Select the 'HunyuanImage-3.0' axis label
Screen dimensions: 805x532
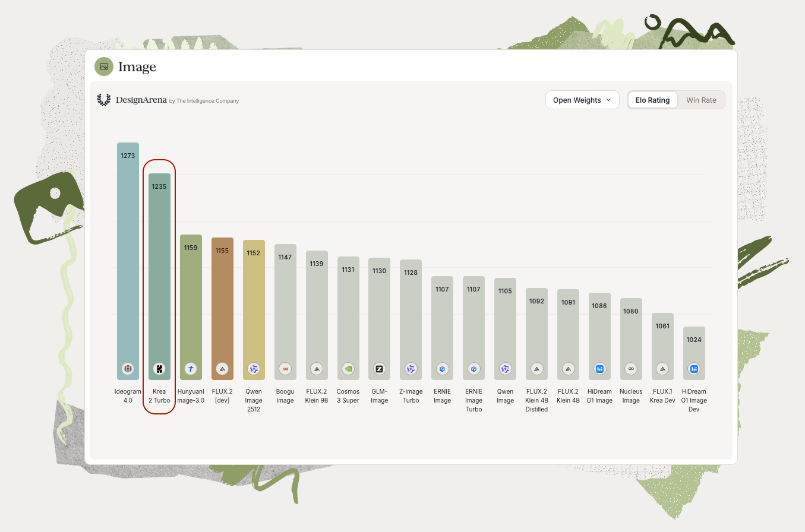click(x=191, y=396)
